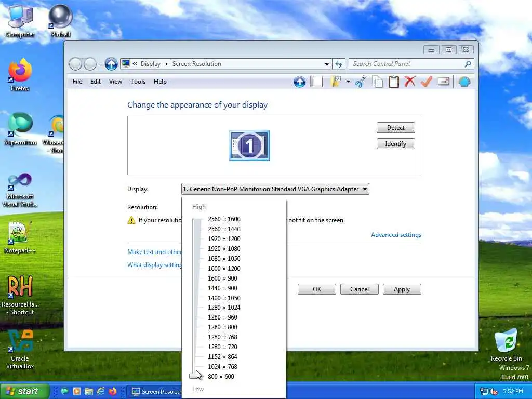Image resolution: width=532 pixels, height=399 pixels.
Task: Click the Cancel button
Action: pyautogui.click(x=360, y=289)
